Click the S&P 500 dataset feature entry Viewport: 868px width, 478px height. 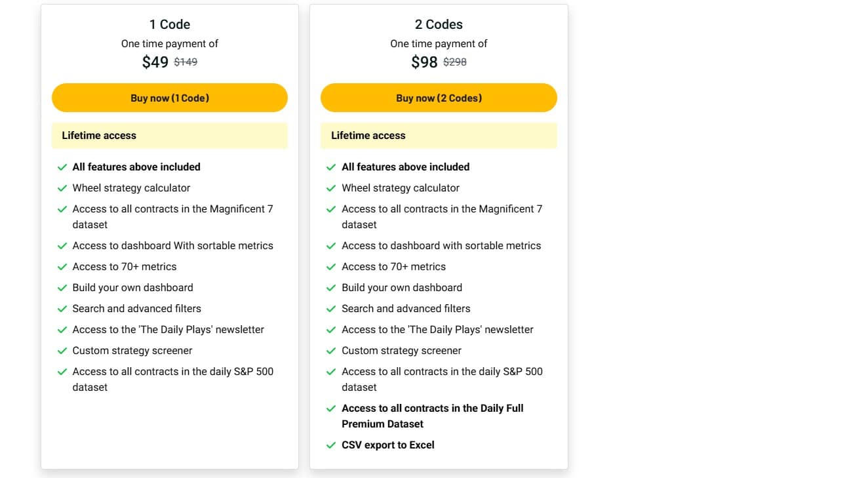point(173,379)
